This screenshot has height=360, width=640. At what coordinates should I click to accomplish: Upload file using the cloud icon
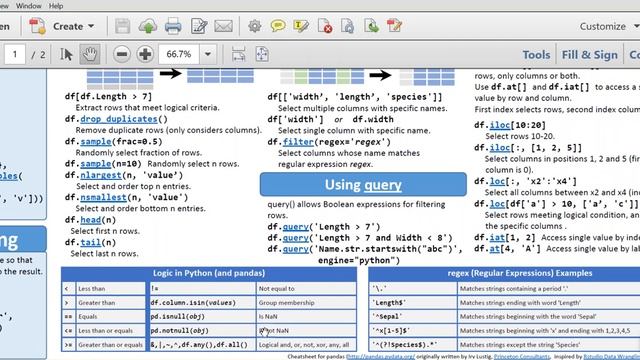pyautogui.click(x=148, y=26)
